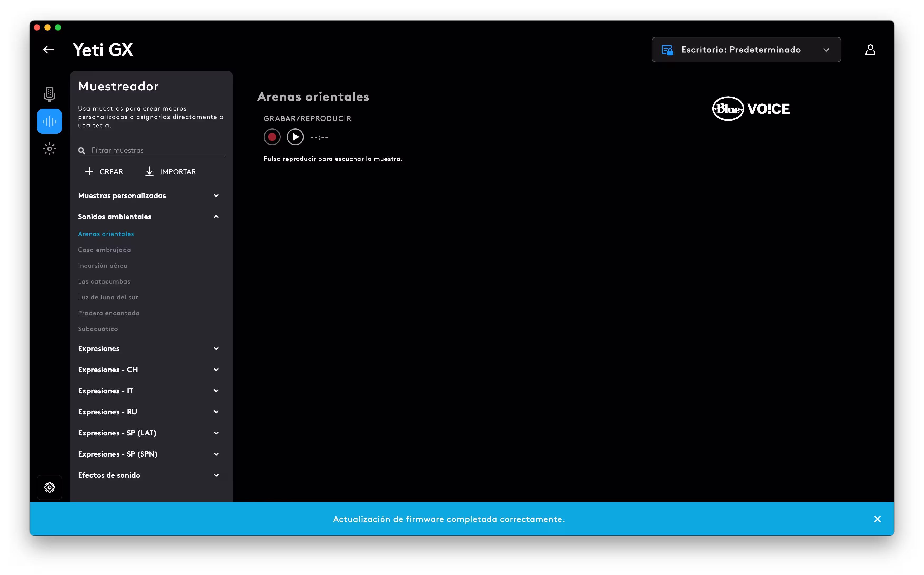This screenshot has width=924, height=575.
Task: Expand Expresiones - IT category
Action: tap(149, 391)
